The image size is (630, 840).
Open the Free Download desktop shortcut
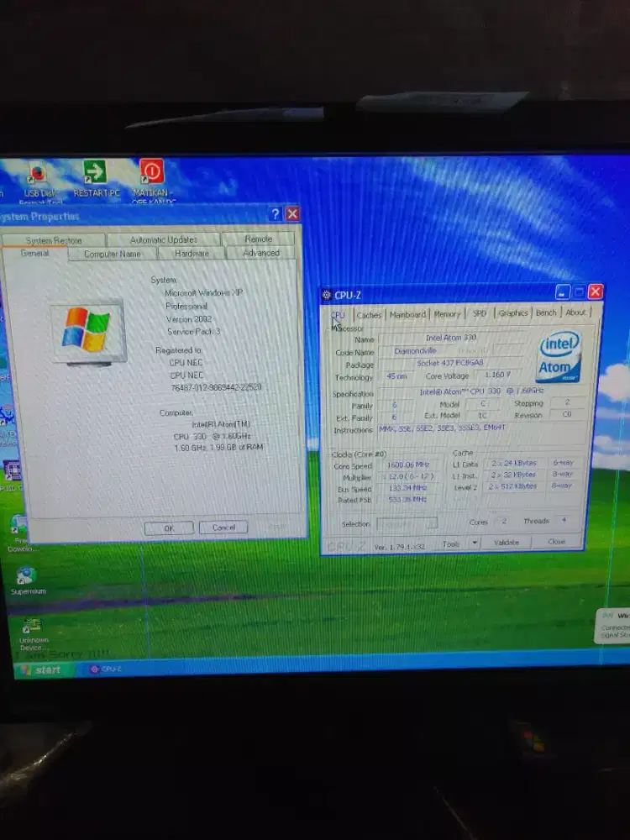tap(20, 533)
